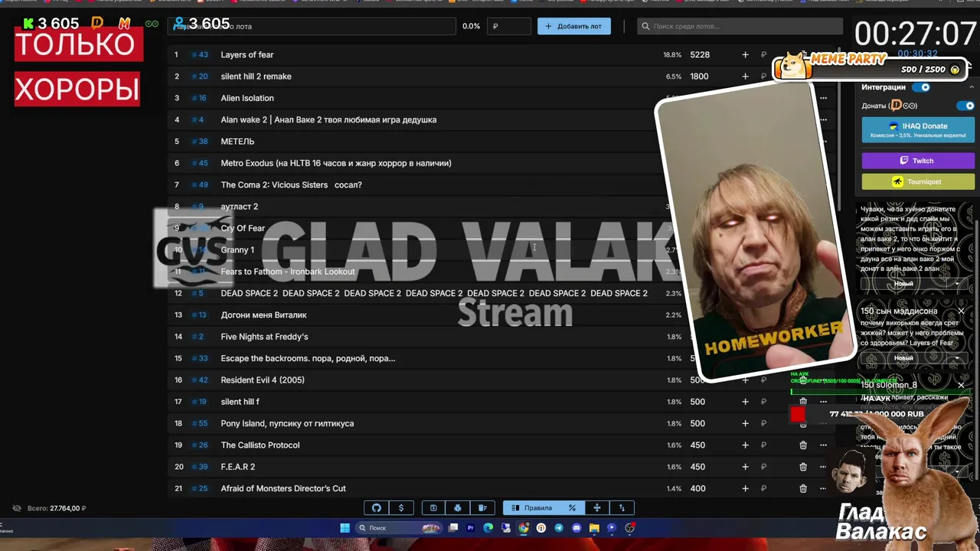980x551 pixels.
Task: Click lot id #25 link
Action: click(200, 488)
